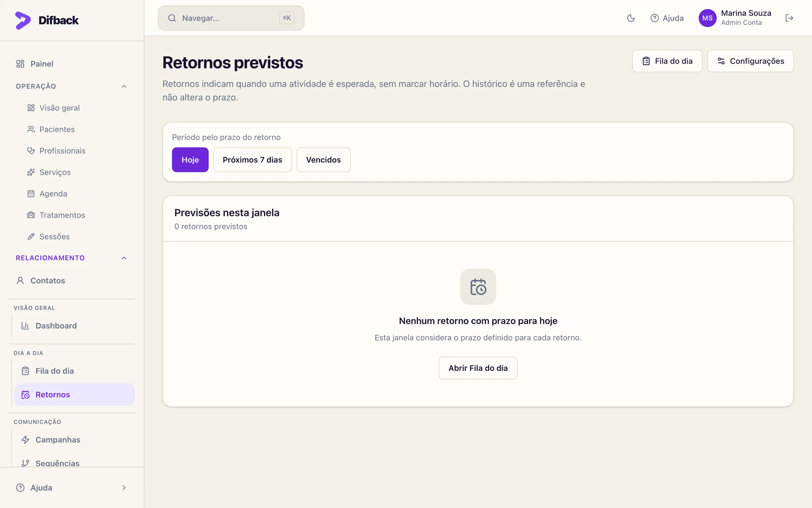Click the Fila do dia sidebar clipboard icon
Screen dimensions: 812x508
coord(25,371)
